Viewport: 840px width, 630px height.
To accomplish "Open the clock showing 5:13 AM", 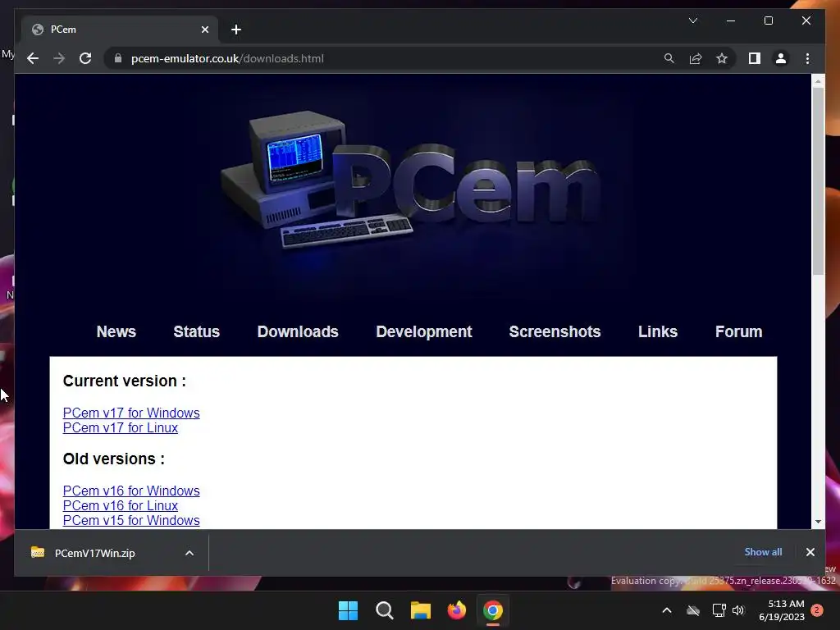I will pos(782,610).
